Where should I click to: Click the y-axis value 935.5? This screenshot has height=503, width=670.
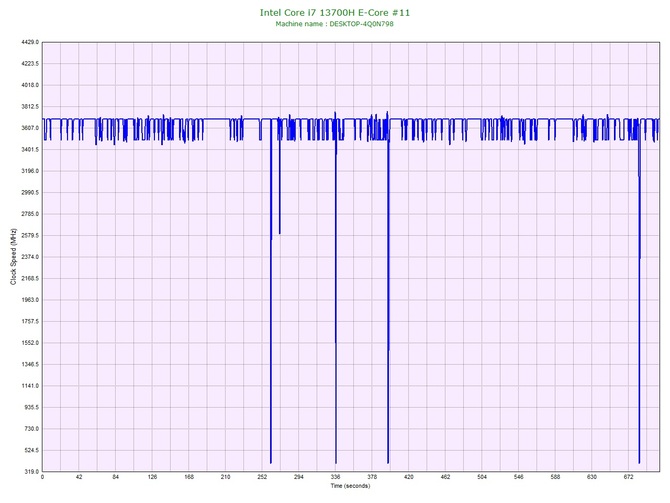(x=31, y=407)
